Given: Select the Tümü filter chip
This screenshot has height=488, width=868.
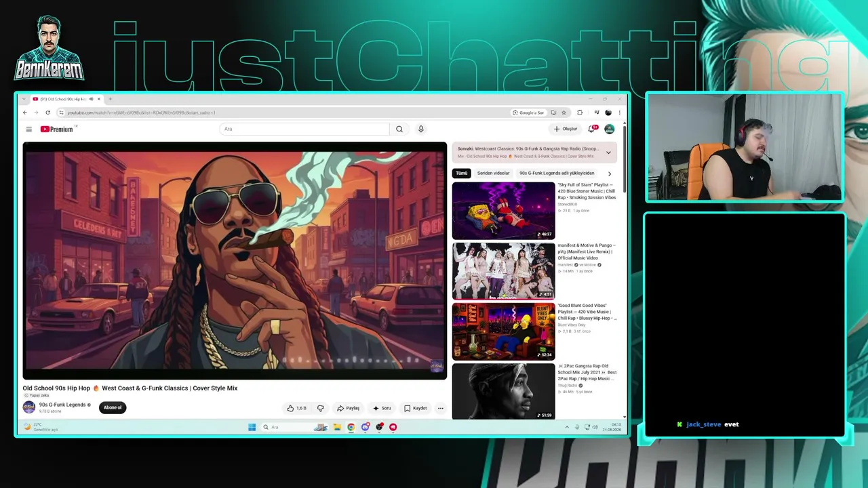Looking at the screenshot, I should pos(462,173).
